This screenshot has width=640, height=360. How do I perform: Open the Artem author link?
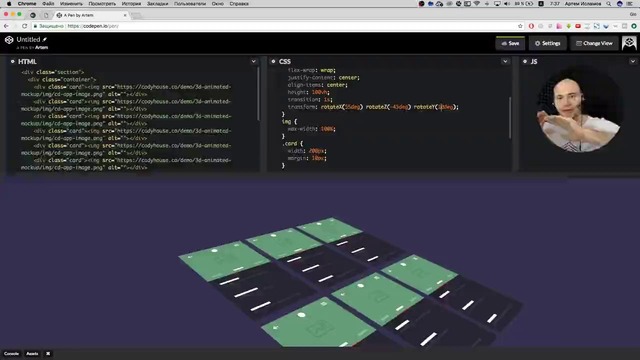[x=42, y=47]
